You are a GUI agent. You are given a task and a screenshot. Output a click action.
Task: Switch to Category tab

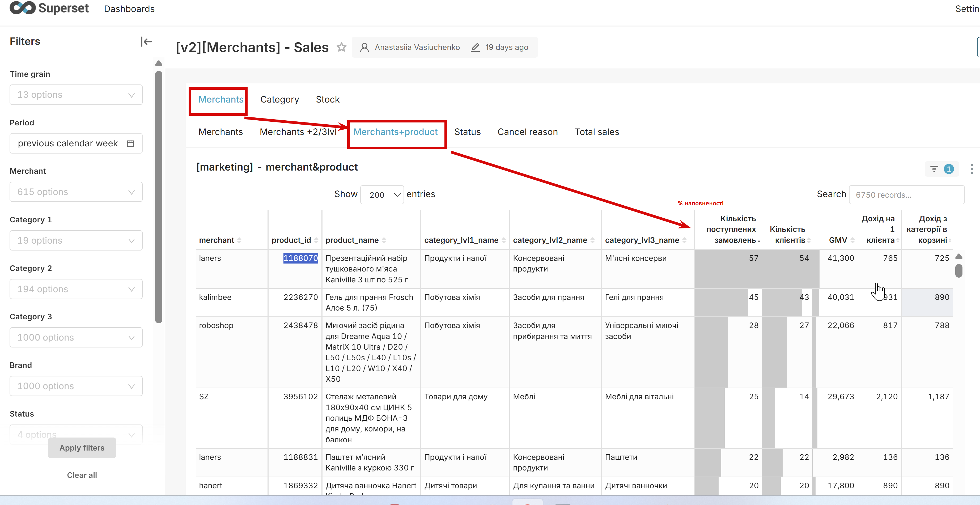click(280, 100)
